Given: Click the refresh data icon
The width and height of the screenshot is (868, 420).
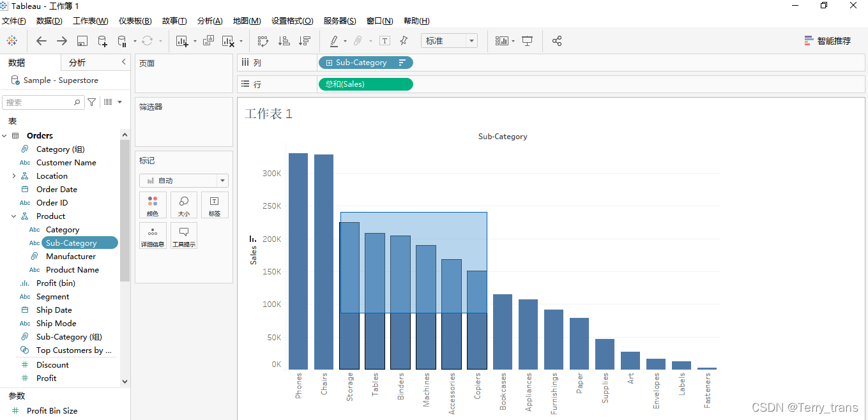Looking at the screenshot, I should pyautogui.click(x=148, y=41).
